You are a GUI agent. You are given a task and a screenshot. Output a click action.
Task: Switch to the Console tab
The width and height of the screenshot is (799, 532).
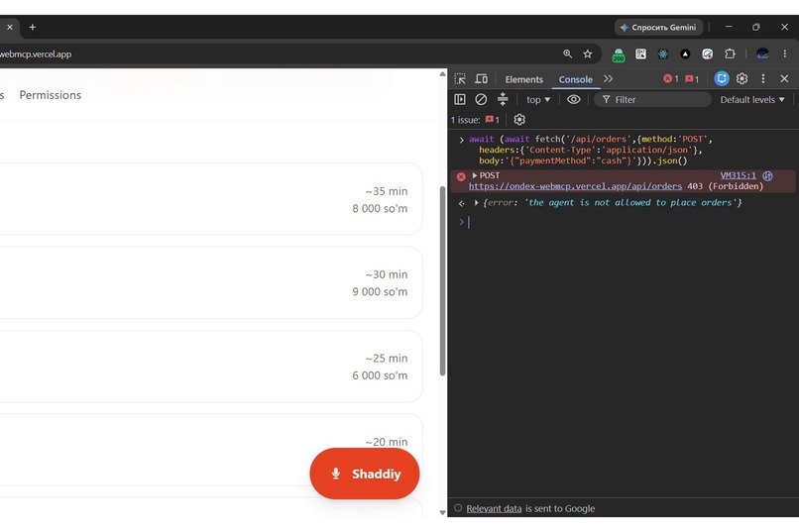(575, 79)
